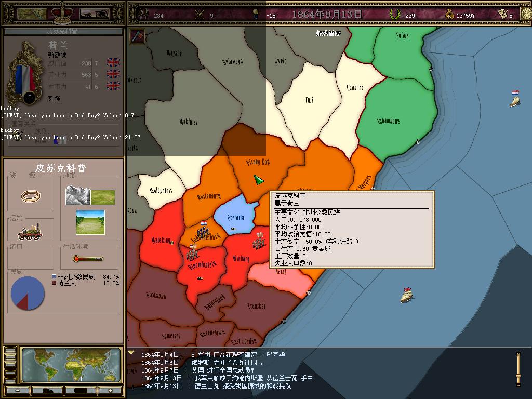Image resolution: width=532 pixels, height=399 pixels.
Task: Click the Sofala province
Action: [x=402, y=35]
